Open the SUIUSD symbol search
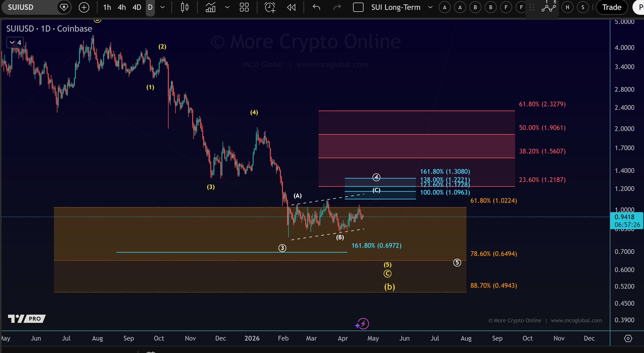 pos(21,7)
